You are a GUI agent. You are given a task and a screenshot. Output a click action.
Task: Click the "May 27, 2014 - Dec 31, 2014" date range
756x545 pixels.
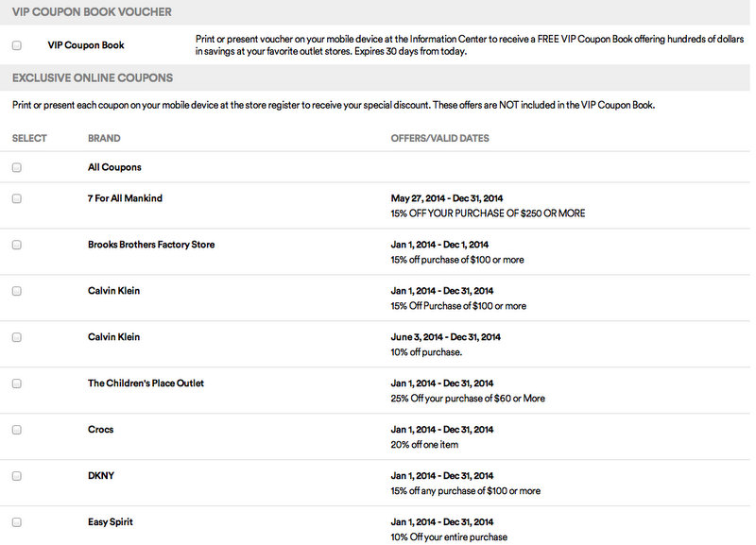(x=447, y=198)
